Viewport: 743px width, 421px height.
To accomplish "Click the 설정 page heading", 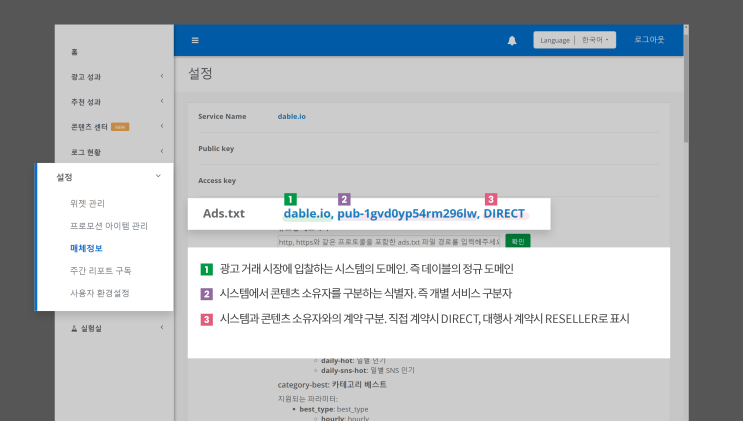I will (200, 73).
